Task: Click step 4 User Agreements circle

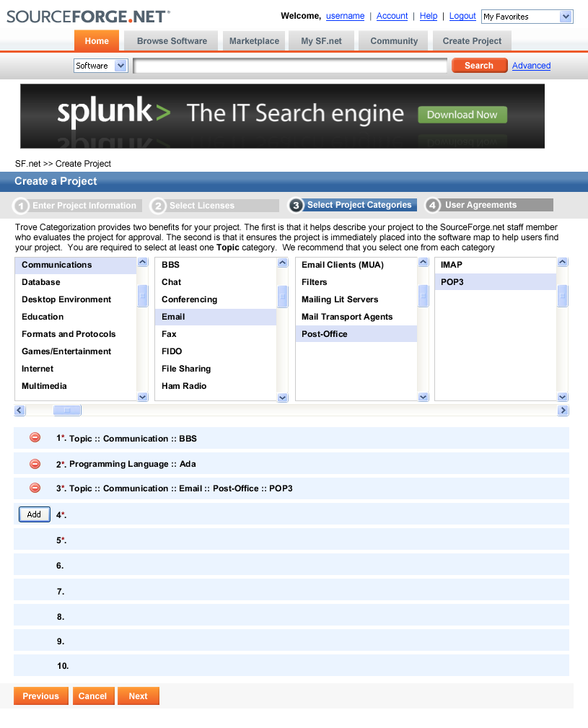Action: (433, 205)
